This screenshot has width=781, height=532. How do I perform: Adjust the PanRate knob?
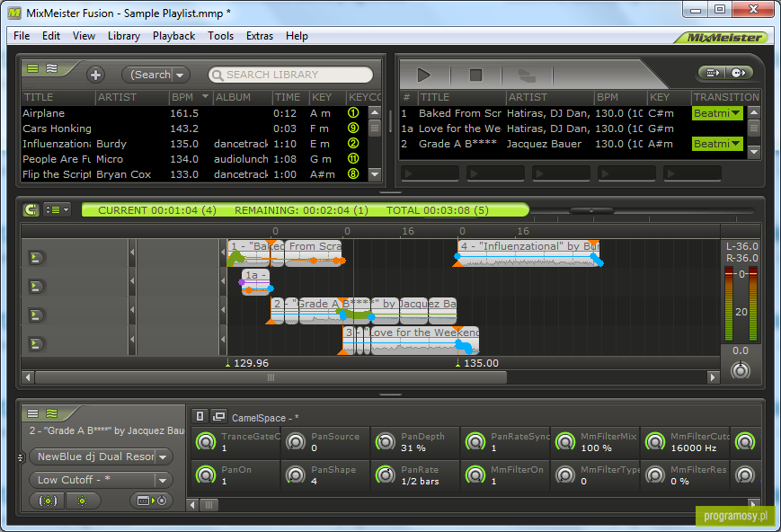386,475
